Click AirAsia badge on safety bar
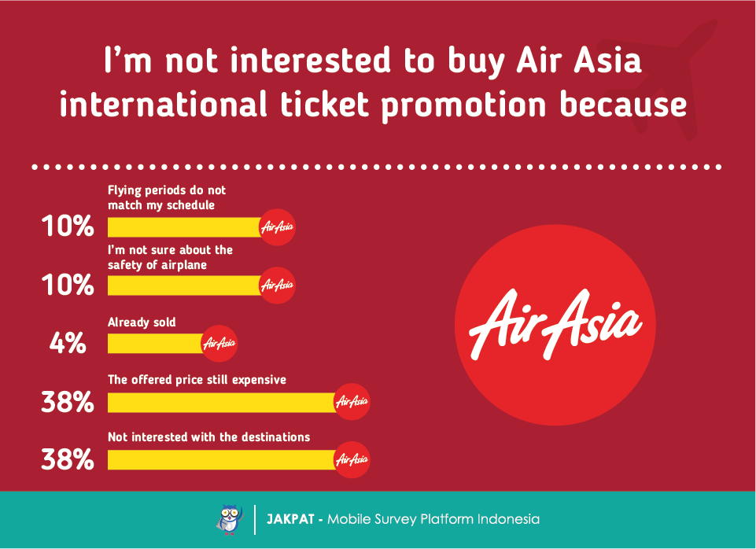 click(277, 286)
